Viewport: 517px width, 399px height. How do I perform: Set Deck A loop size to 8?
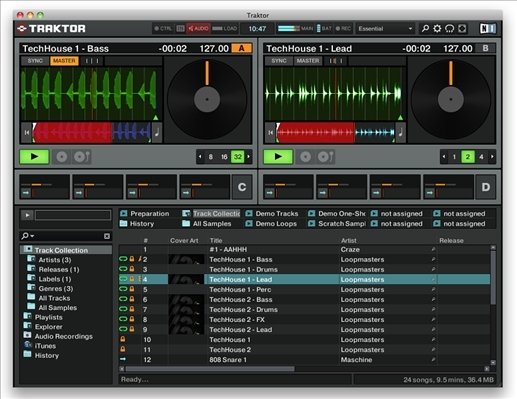210,157
